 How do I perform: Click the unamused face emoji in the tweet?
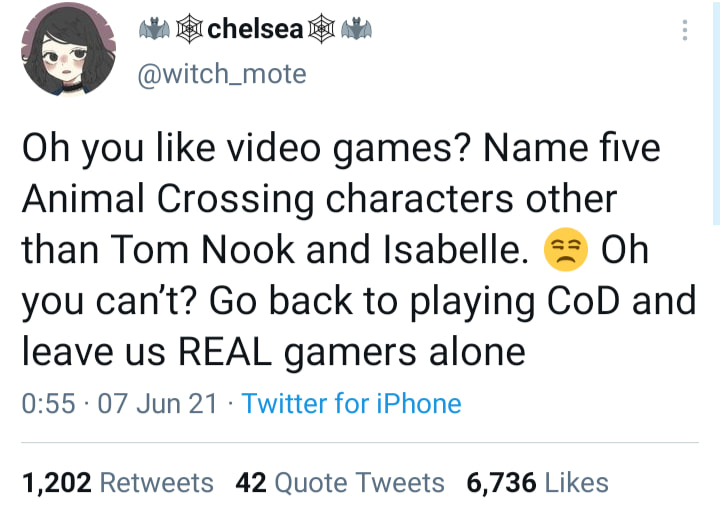[566, 249]
